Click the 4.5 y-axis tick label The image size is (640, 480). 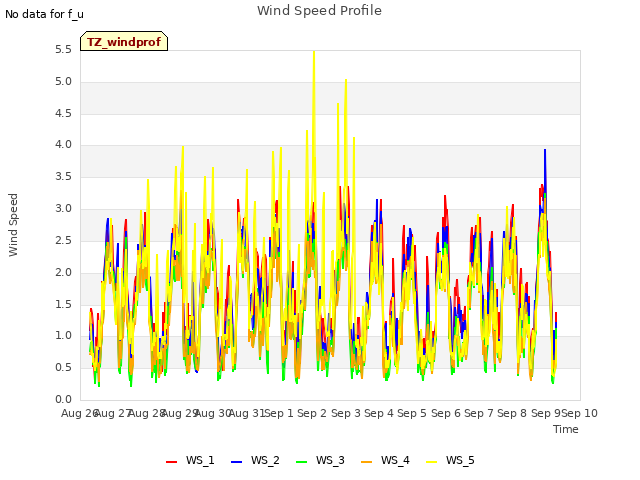[x=63, y=113]
